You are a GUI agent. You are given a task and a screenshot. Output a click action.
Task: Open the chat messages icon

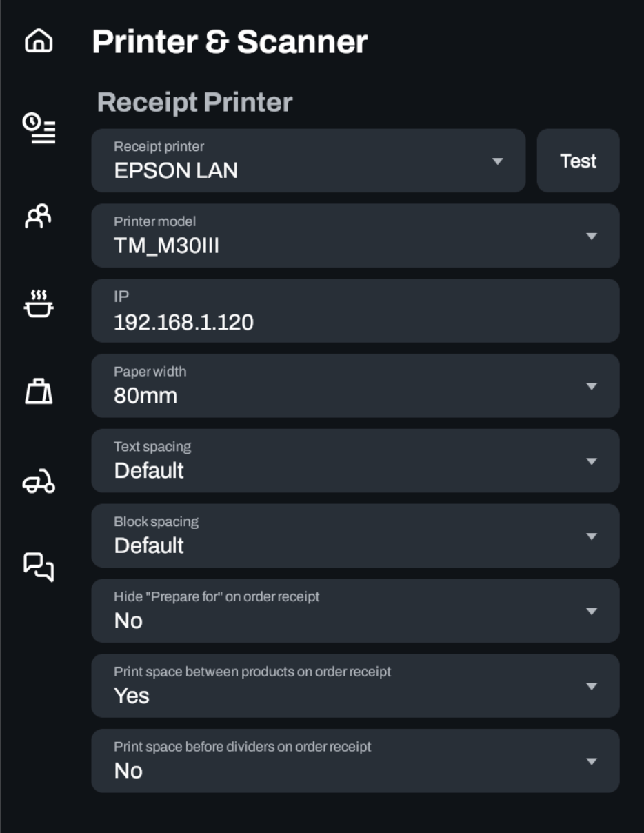pos(39,567)
